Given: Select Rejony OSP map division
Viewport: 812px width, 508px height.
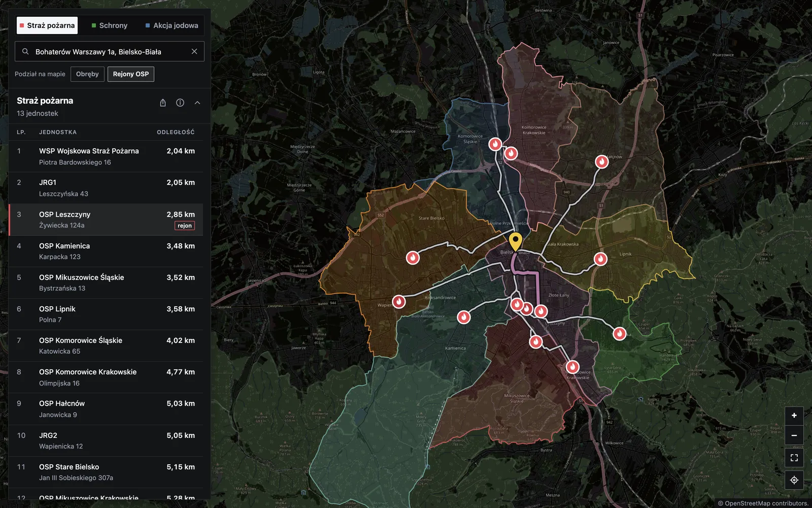Looking at the screenshot, I should (x=131, y=74).
